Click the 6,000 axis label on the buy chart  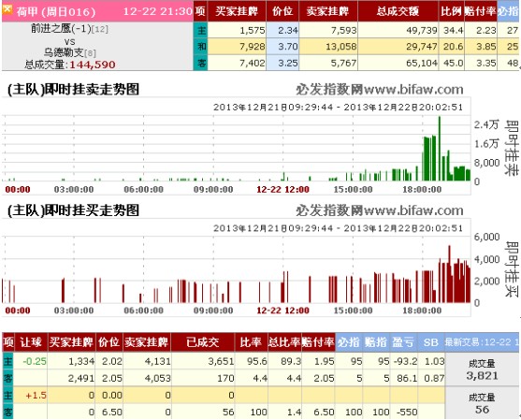click(x=486, y=237)
